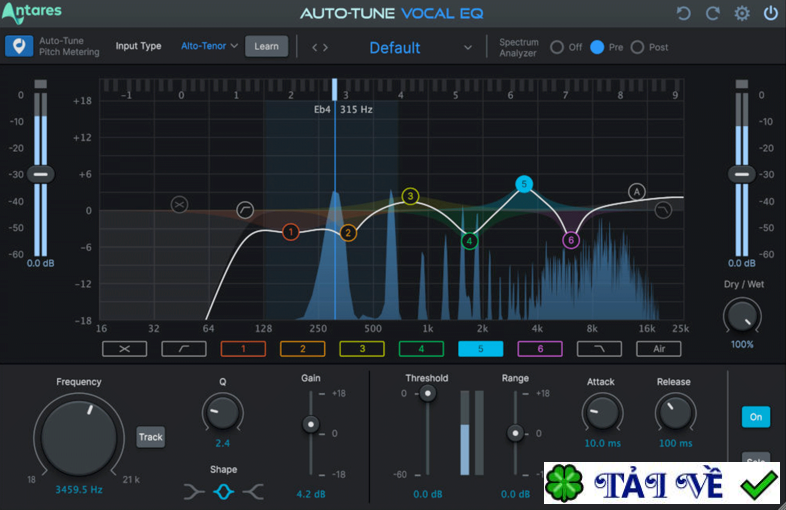
Task: Select EQ node 2 on graph
Action: [348, 233]
